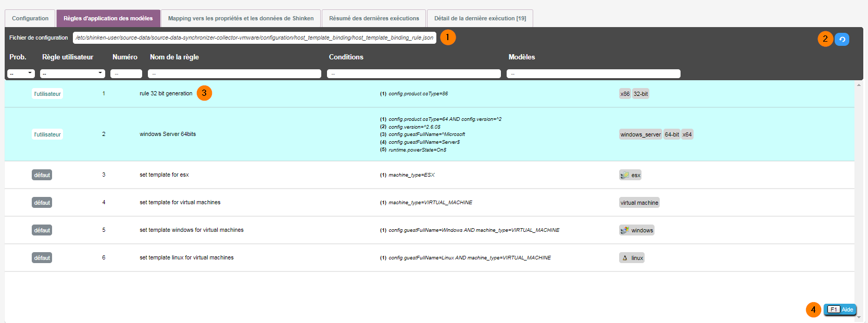Click the Numéro filter input field
Viewport: 868px width, 323px height.
(126, 74)
